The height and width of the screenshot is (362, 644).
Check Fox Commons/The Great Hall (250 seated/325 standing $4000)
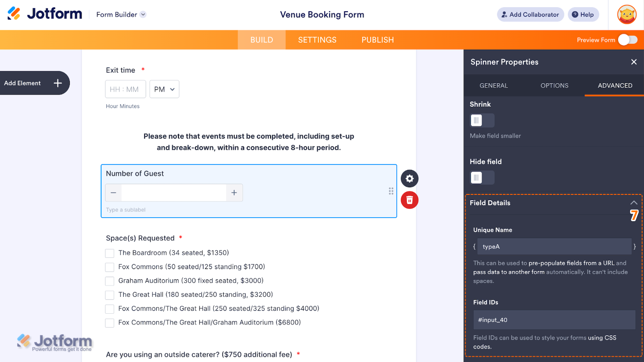[110, 309]
